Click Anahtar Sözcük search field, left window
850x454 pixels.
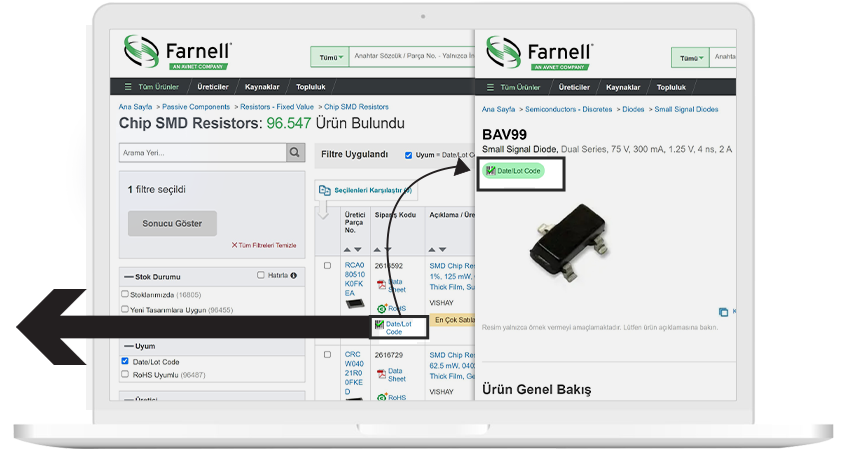pos(413,56)
